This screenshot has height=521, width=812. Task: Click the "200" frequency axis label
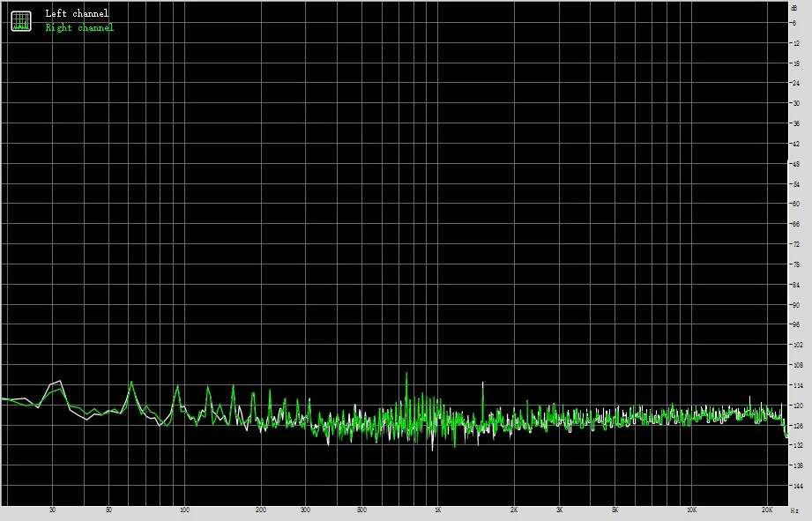point(261,510)
